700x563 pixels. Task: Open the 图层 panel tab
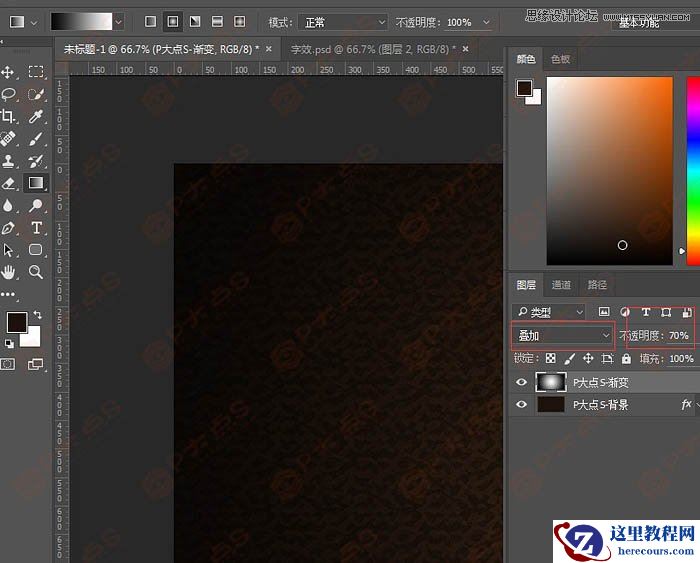tap(525, 285)
